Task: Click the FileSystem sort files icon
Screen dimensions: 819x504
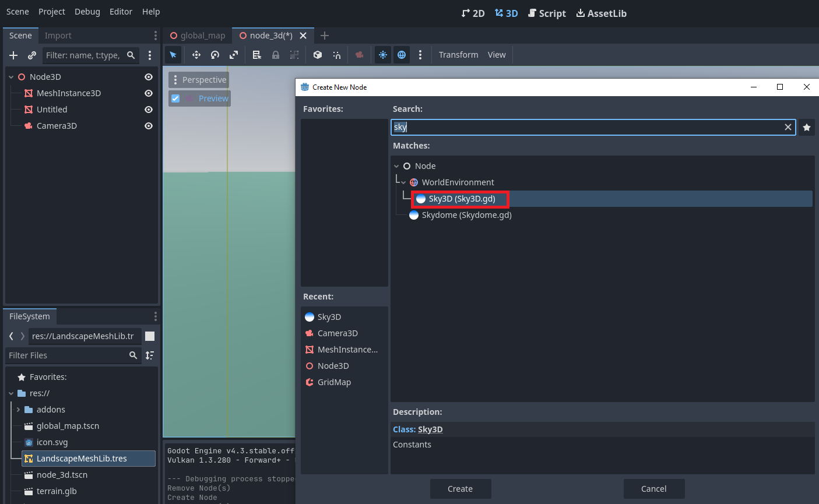Action: [150, 355]
